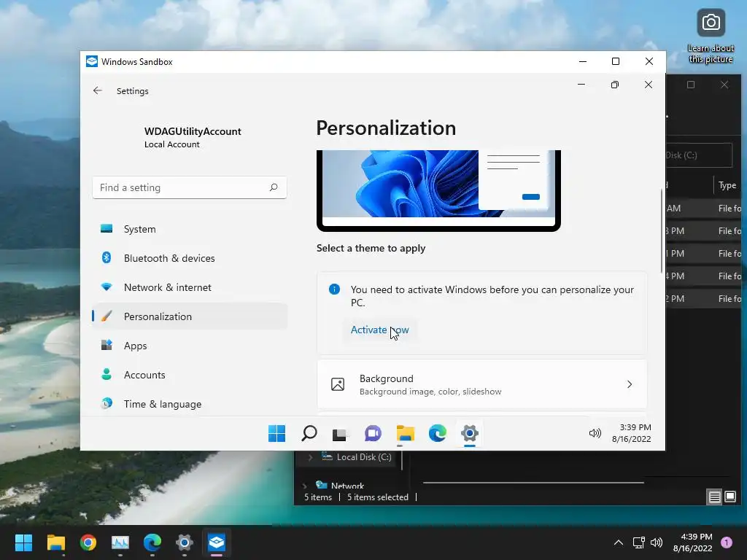The width and height of the screenshot is (747, 560).
Task: Open host File Explorer taskbar icon
Action: (55, 542)
